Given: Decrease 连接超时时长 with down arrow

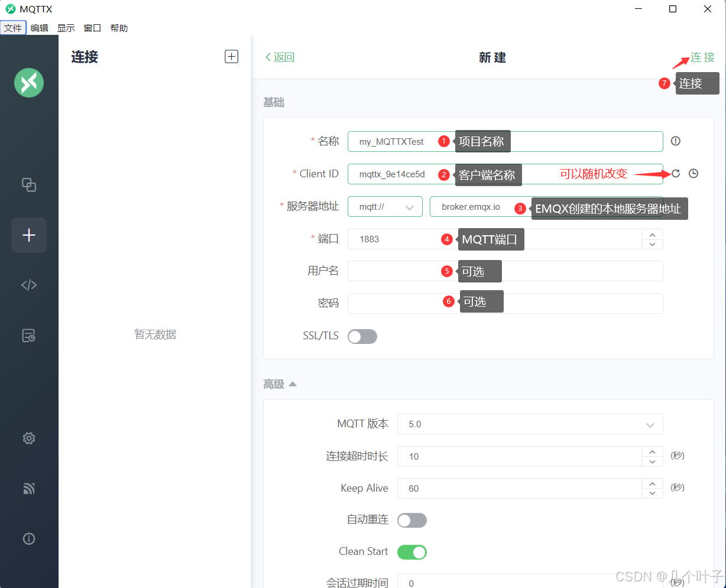Looking at the screenshot, I should click(x=652, y=462).
